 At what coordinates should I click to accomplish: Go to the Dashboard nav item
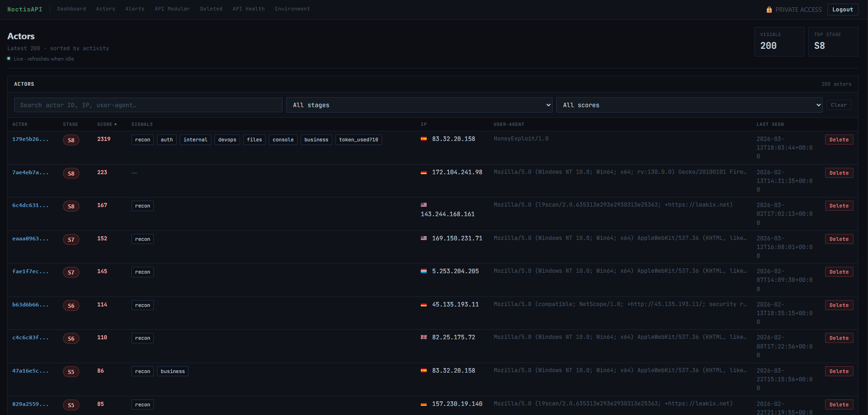(71, 9)
